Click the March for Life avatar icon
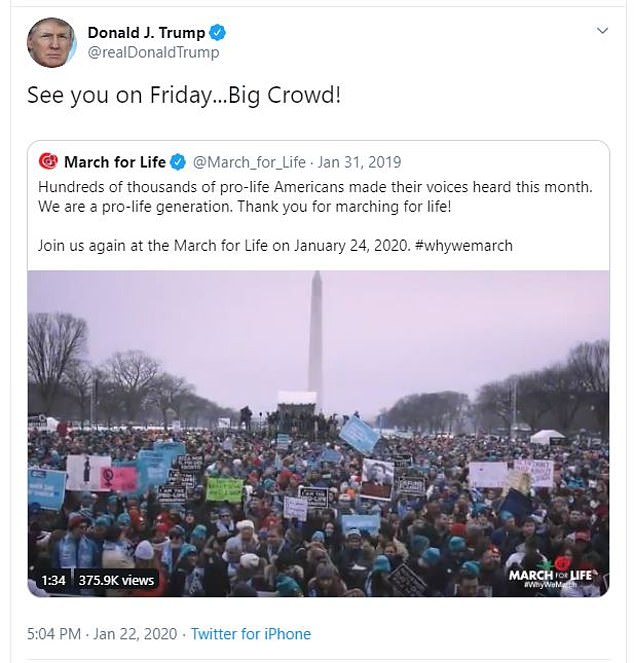The image size is (634, 663). [48, 161]
